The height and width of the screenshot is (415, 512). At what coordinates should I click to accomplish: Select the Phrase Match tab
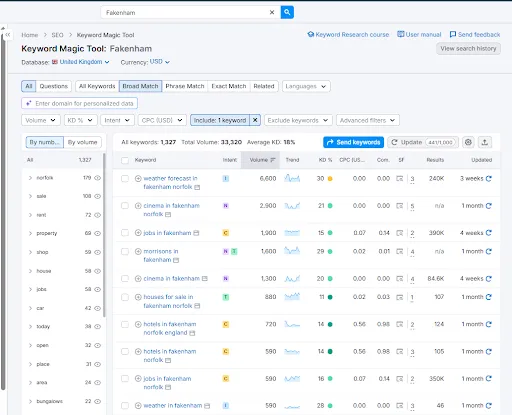pos(185,86)
